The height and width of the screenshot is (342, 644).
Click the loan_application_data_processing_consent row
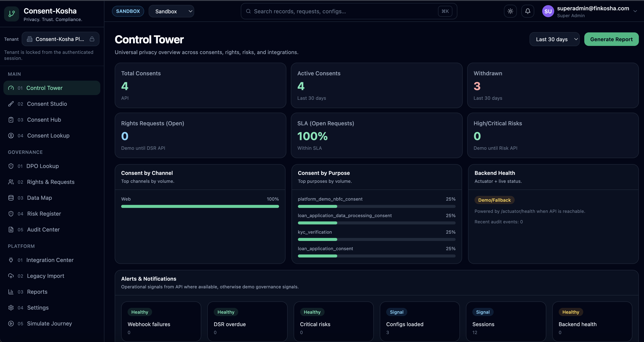pos(377,219)
